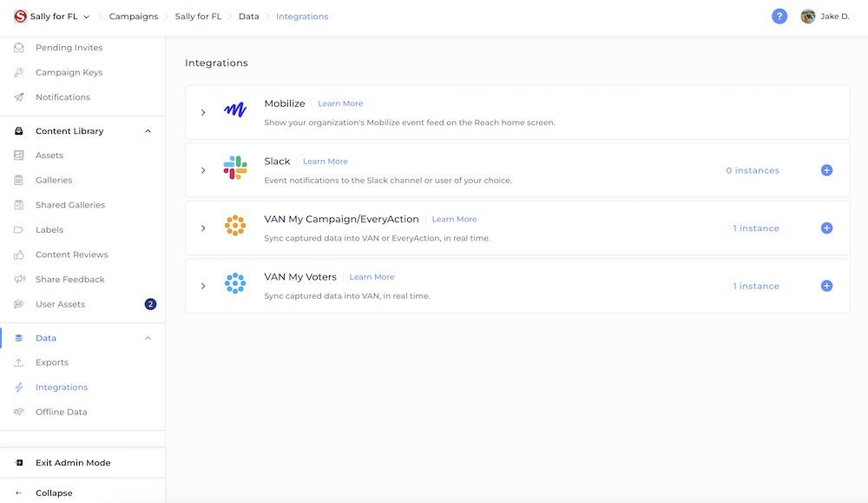Click the blue help question mark icon
The height and width of the screenshot is (503, 868).
coord(779,16)
